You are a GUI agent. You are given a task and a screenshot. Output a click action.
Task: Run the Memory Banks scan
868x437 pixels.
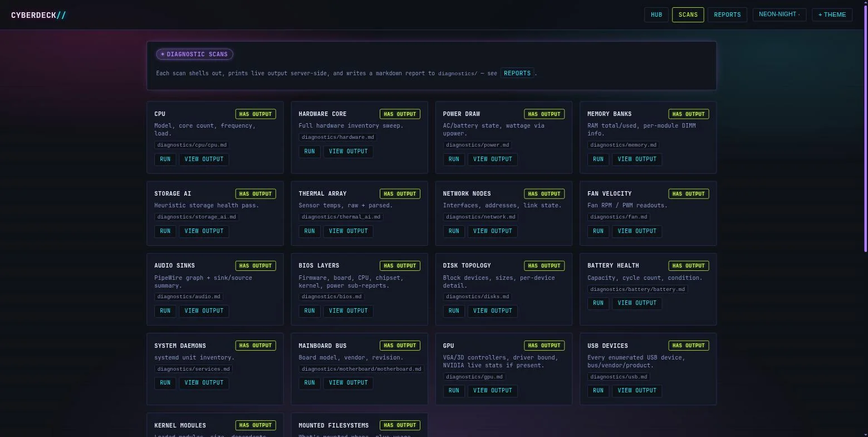coord(598,159)
